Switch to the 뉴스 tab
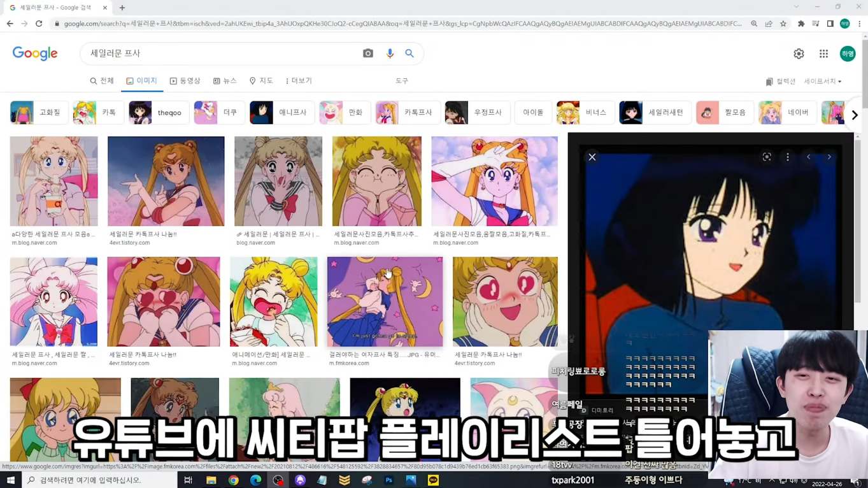 coord(225,81)
